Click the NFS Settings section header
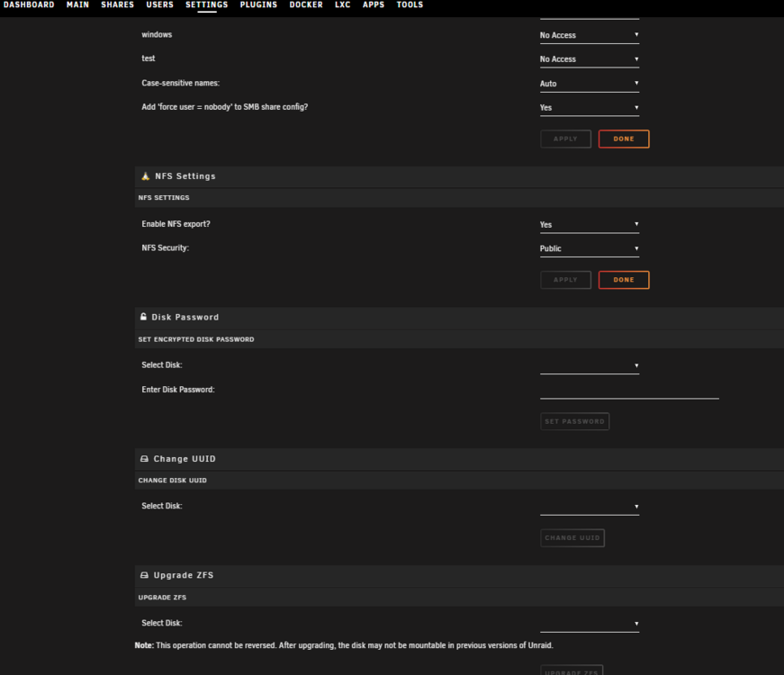Screen dimensions: 784x675 click(x=459, y=176)
